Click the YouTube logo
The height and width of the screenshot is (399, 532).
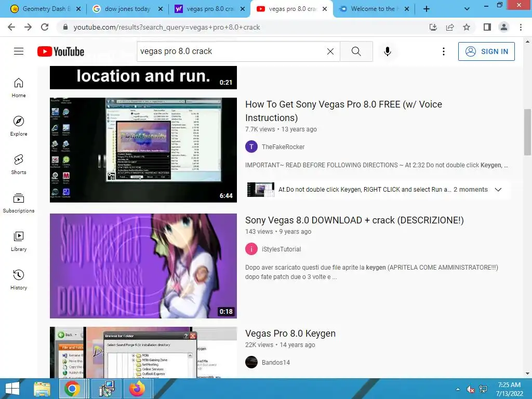tap(61, 51)
